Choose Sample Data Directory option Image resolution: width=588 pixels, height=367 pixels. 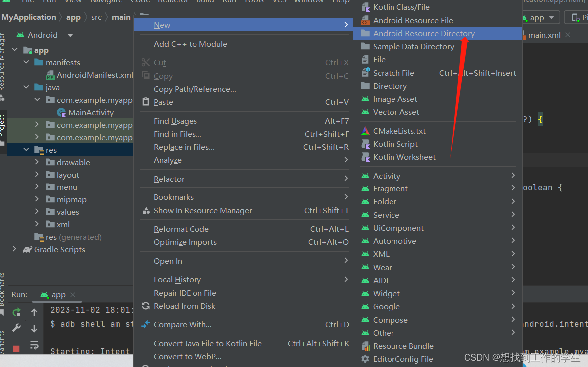click(437, 47)
